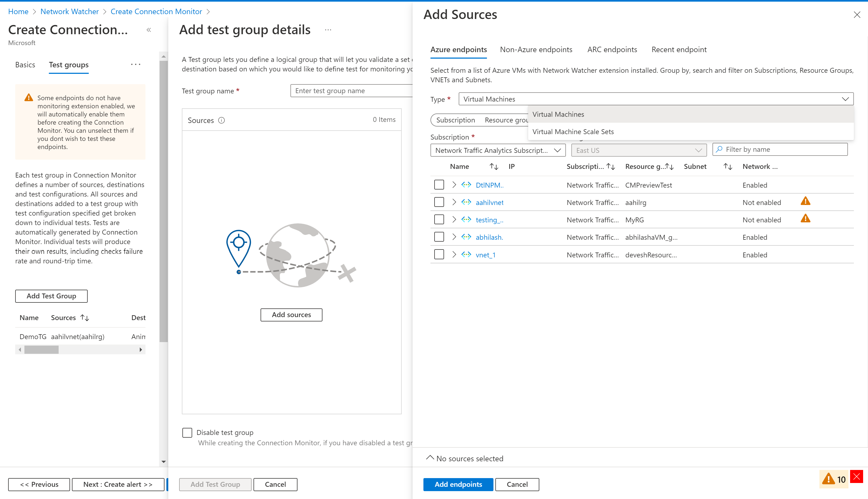This screenshot has width=868, height=499.
Task: Check the checkbox next to DtlNPM endpoint
Action: click(439, 185)
